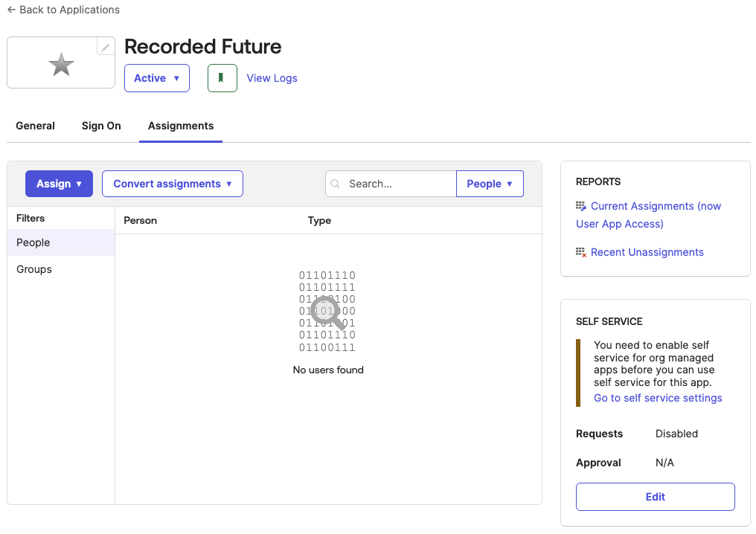This screenshot has width=756, height=534.
Task: Click the green bookmark icon button
Action: coord(222,78)
